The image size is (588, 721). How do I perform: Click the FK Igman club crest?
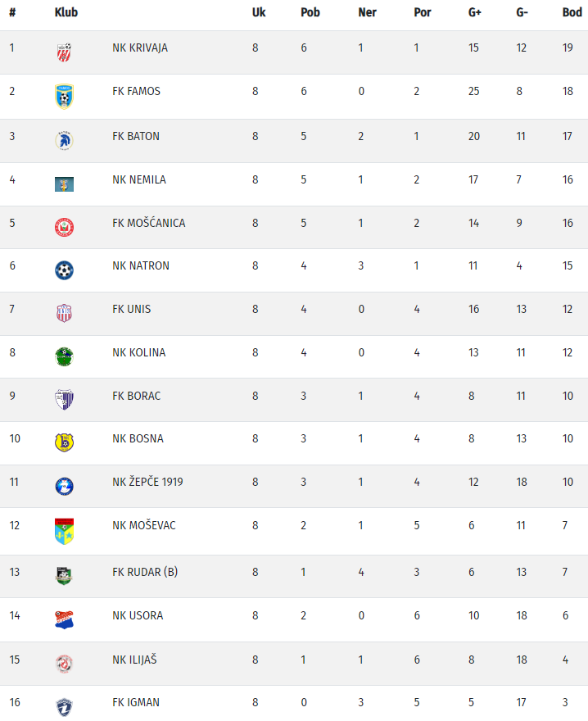click(64, 706)
